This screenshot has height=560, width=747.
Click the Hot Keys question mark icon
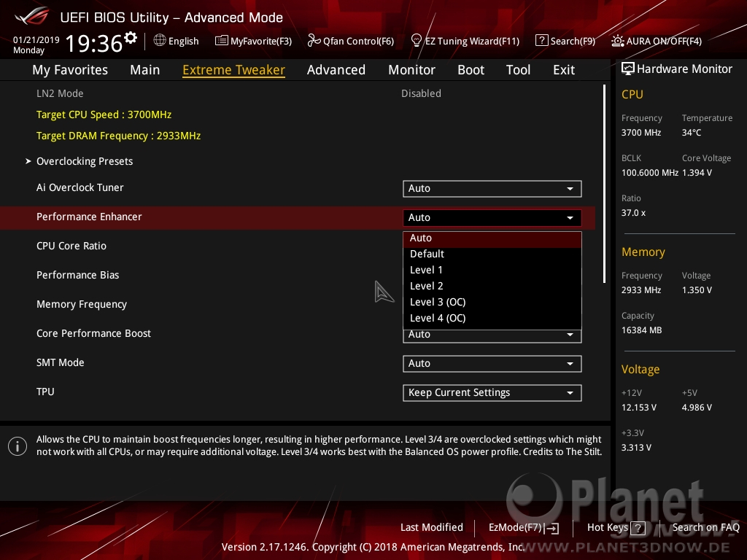[x=638, y=528]
